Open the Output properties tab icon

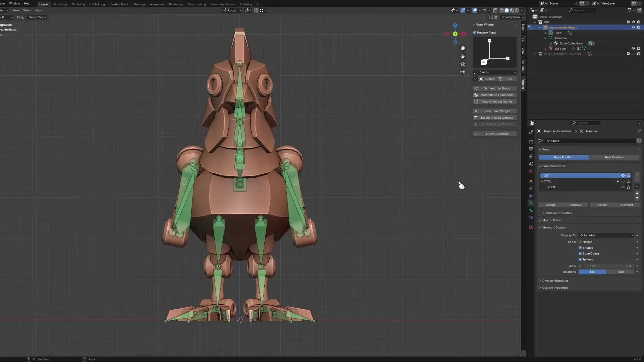pyautogui.click(x=531, y=149)
